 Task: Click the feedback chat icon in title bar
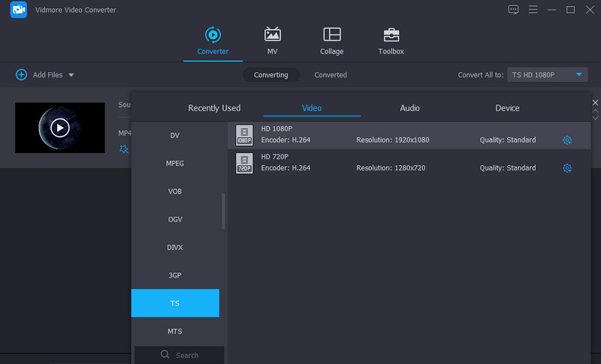pyautogui.click(x=513, y=10)
